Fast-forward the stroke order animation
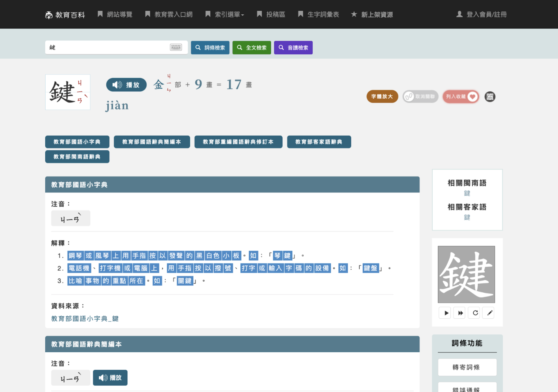The width and height of the screenshot is (558, 392). coord(459,313)
